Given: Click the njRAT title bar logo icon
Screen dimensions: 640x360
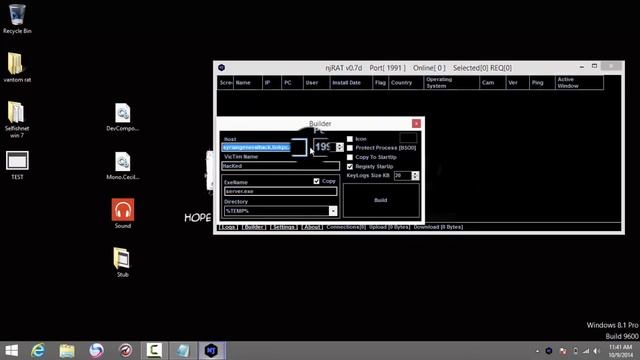Looking at the screenshot, I should point(222,68).
